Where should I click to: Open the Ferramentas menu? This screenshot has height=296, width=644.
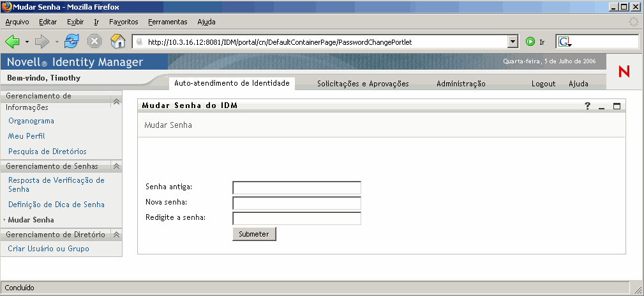pyautogui.click(x=167, y=22)
